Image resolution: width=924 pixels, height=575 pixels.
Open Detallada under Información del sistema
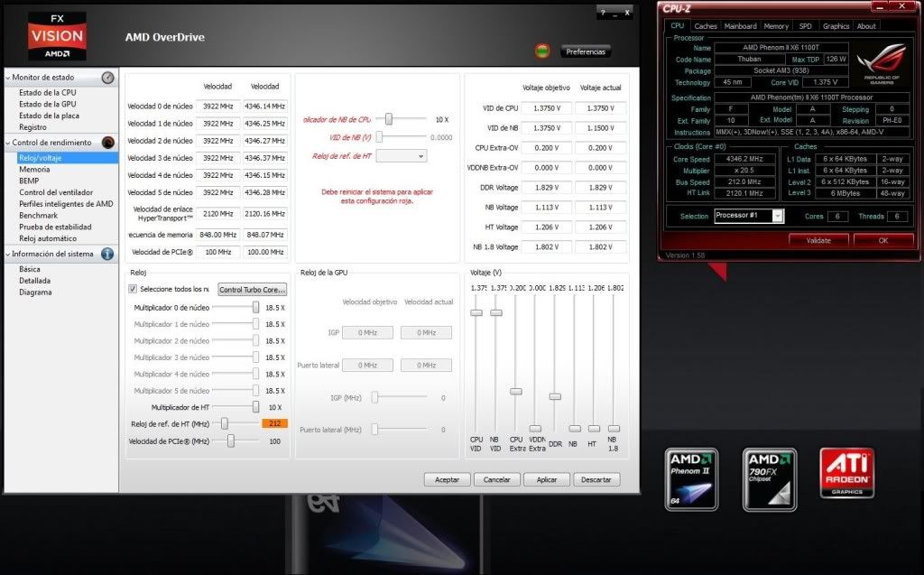tap(35, 281)
